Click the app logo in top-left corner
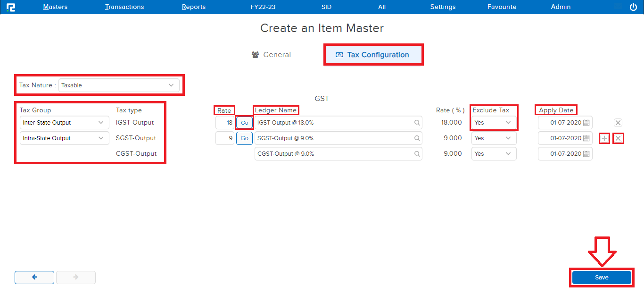This screenshot has height=295, width=644. click(x=10, y=7)
